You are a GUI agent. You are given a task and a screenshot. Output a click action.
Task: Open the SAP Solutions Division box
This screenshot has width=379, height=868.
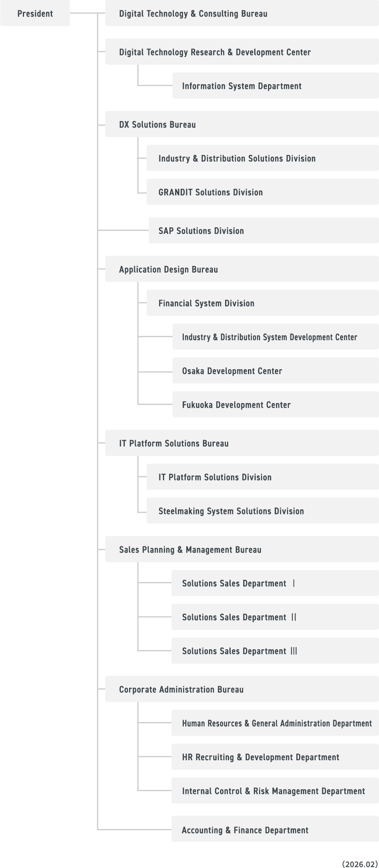pos(263,230)
